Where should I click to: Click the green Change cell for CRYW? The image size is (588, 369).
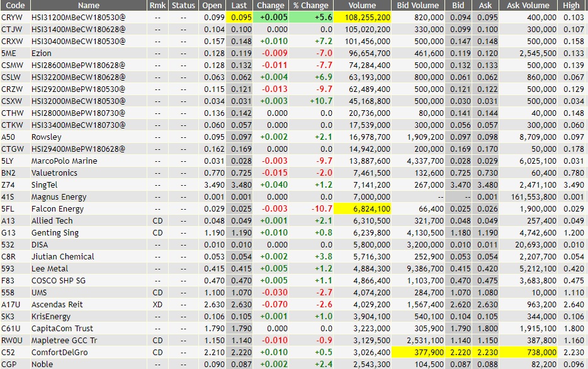tap(270, 17)
